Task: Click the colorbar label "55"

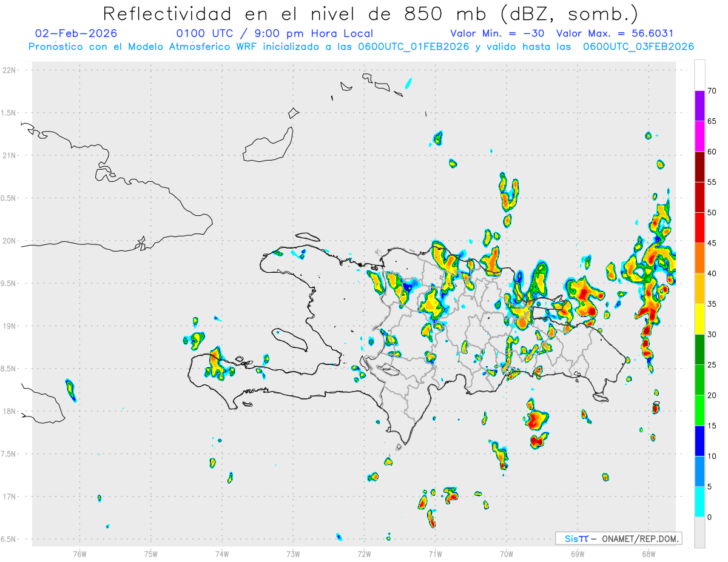Action: click(712, 182)
